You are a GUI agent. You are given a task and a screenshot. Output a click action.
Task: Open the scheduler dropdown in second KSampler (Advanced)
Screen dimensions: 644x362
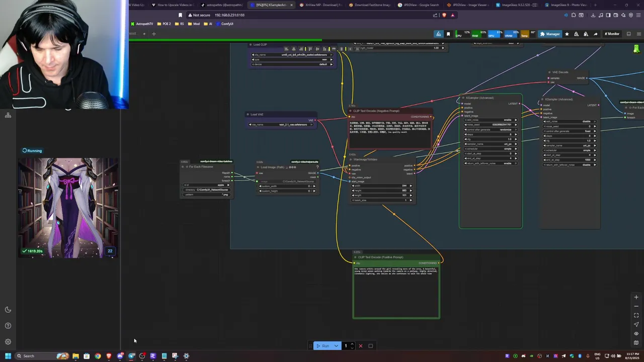569,150
